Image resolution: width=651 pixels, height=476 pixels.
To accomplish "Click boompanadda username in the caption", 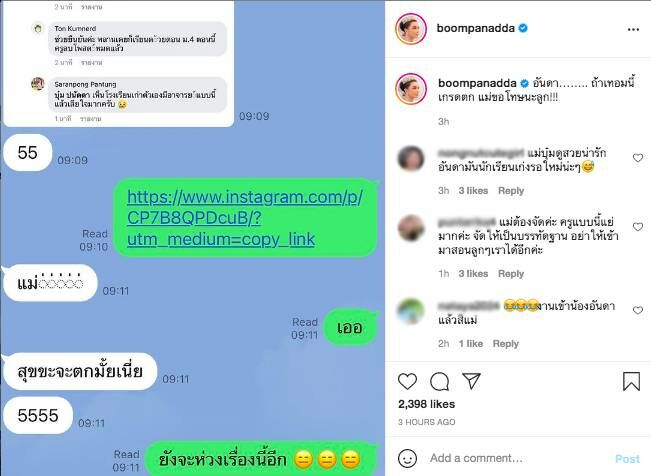I will (x=477, y=83).
